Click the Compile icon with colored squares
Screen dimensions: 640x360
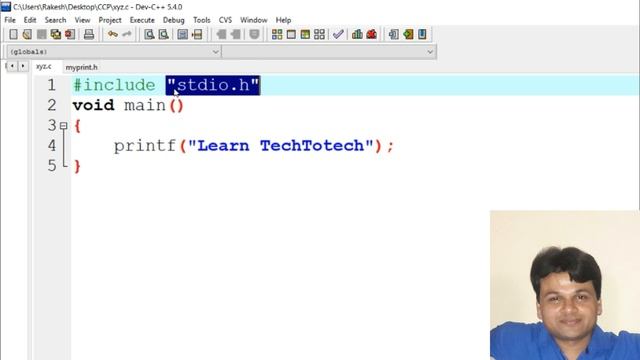click(x=277, y=34)
